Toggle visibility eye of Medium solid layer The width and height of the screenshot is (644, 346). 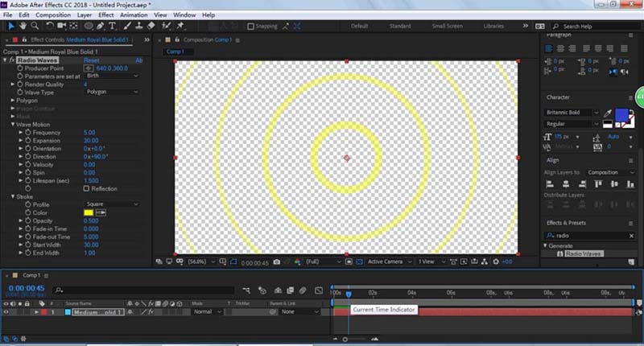(6, 312)
